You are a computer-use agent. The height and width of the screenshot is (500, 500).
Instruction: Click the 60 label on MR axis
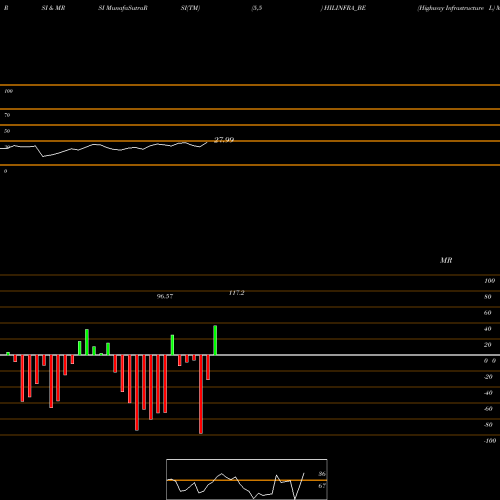pyautogui.click(x=488, y=313)
